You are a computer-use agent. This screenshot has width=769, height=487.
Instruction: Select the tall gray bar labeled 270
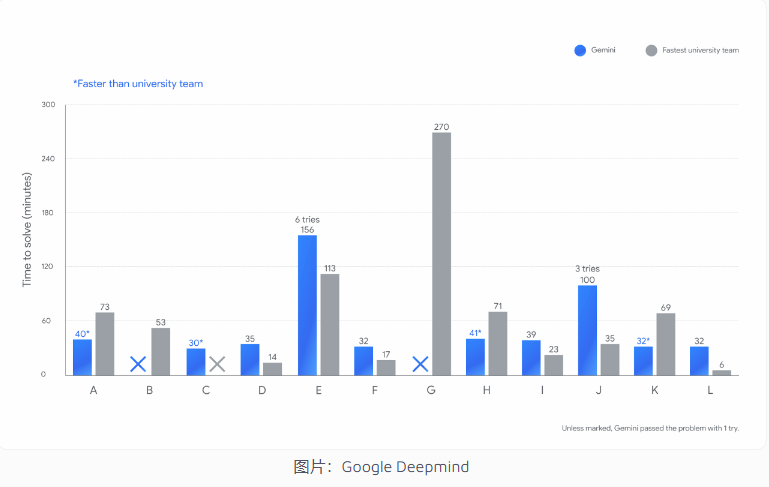[x=441, y=254]
